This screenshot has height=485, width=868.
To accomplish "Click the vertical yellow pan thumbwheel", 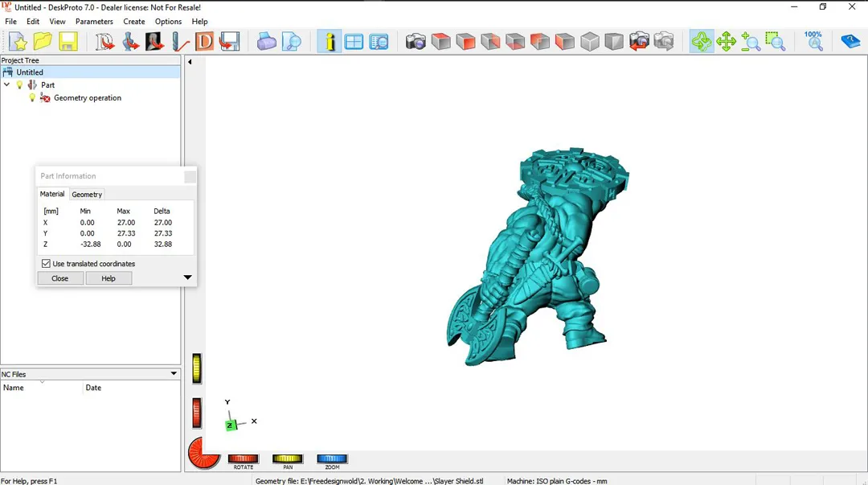I will 197,368.
